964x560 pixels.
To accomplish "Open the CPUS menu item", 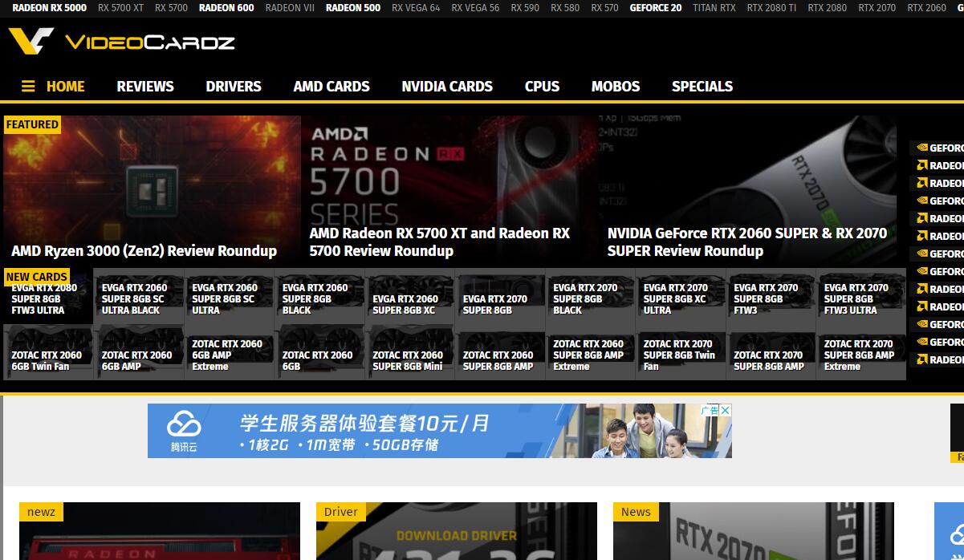I will [x=542, y=87].
